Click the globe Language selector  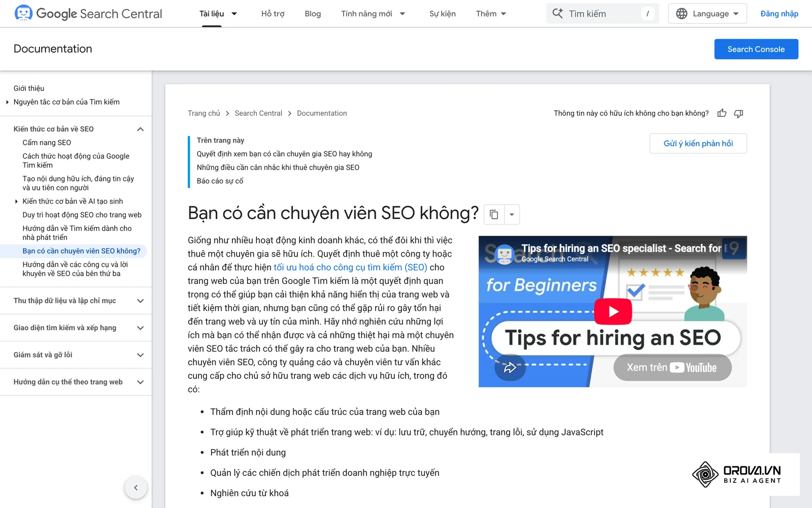point(707,14)
